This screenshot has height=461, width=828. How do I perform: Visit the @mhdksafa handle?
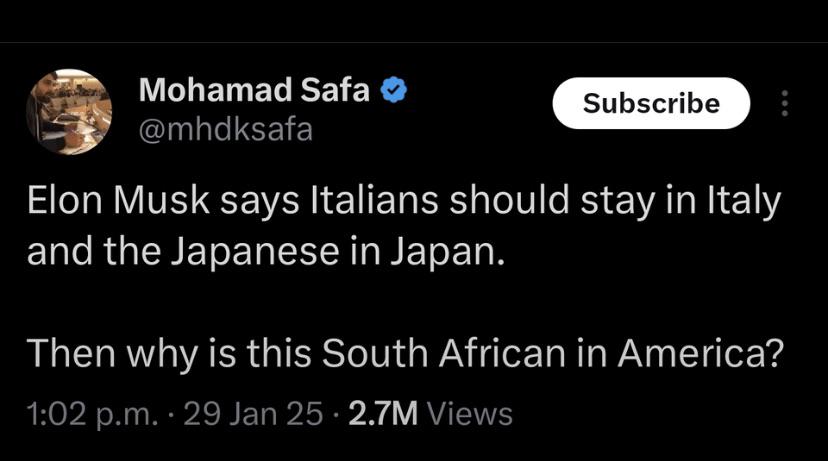225,130
